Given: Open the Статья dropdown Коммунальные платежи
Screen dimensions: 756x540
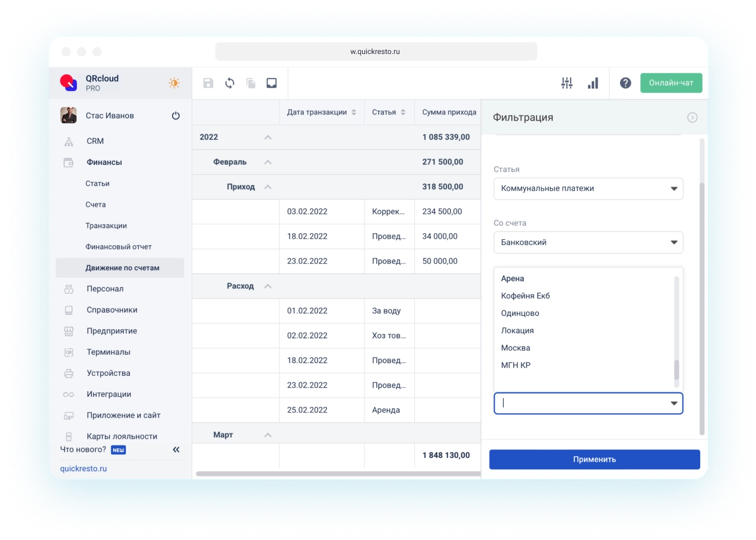Looking at the screenshot, I should tap(588, 189).
